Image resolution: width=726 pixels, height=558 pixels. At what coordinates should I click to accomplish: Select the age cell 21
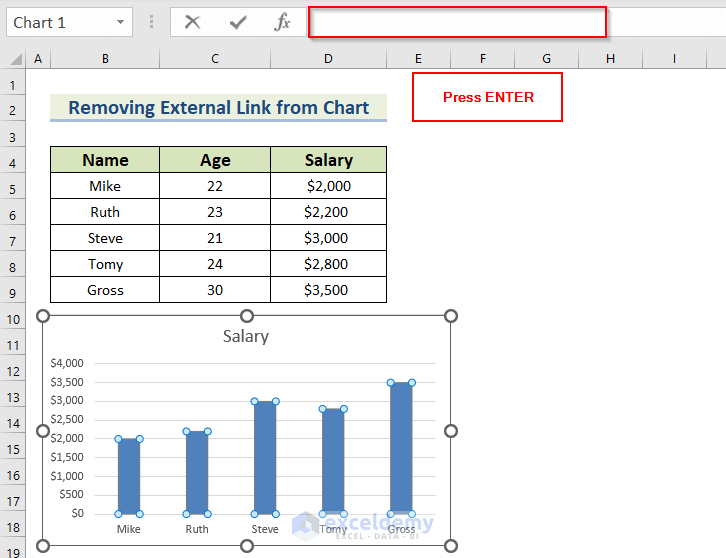pos(215,238)
